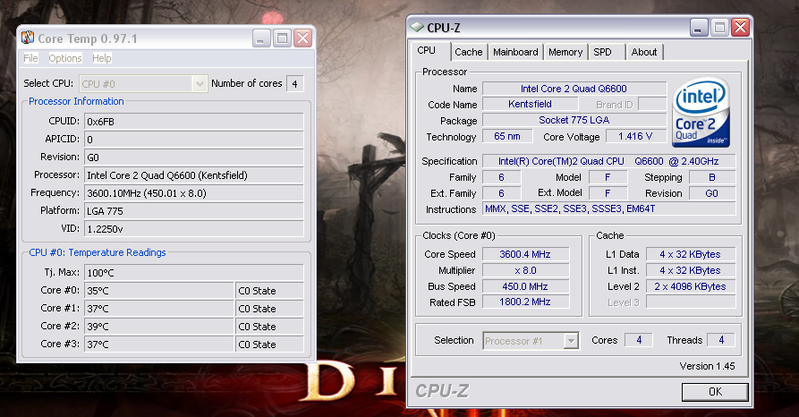Open the File menu in Core Temp
The width and height of the screenshot is (799, 417).
pos(31,58)
